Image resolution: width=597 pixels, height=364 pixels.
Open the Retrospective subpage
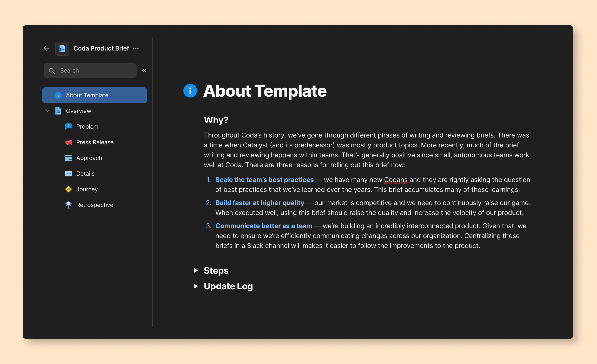click(95, 205)
